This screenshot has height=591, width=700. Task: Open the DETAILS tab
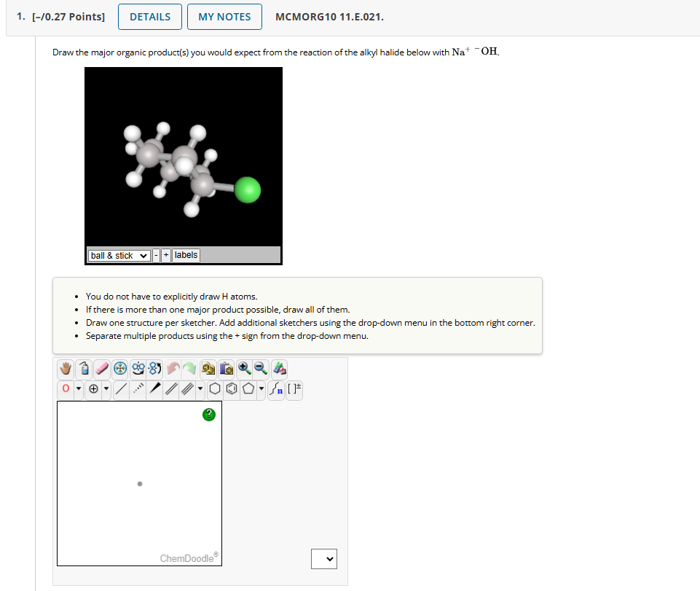(x=149, y=16)
